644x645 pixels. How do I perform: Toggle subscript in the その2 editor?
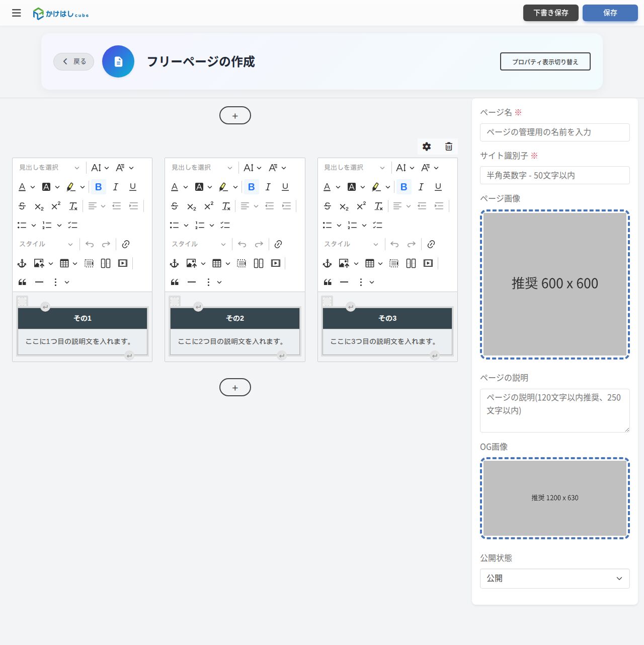click(x=192, y=206)
